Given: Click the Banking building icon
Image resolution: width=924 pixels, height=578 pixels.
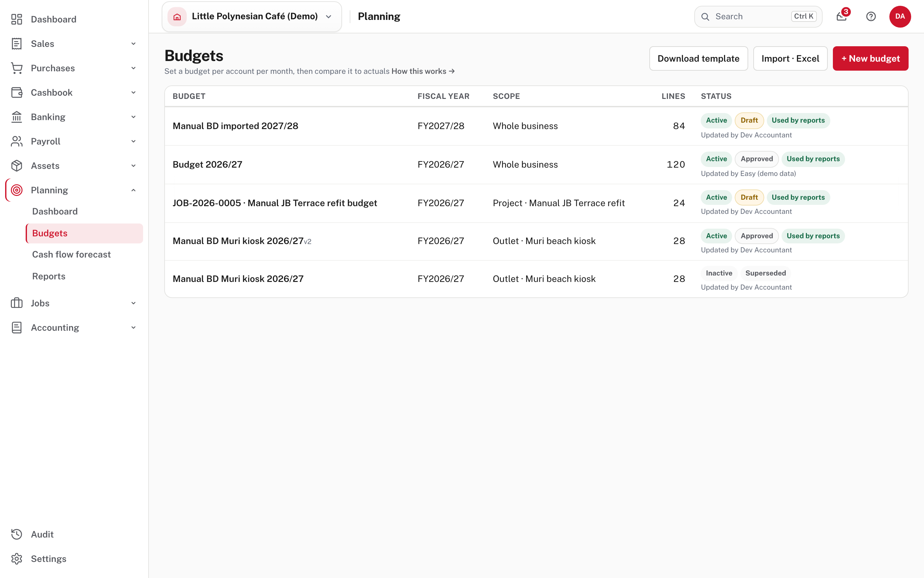Looking at the screenshot, I should (x=16, y=117).
